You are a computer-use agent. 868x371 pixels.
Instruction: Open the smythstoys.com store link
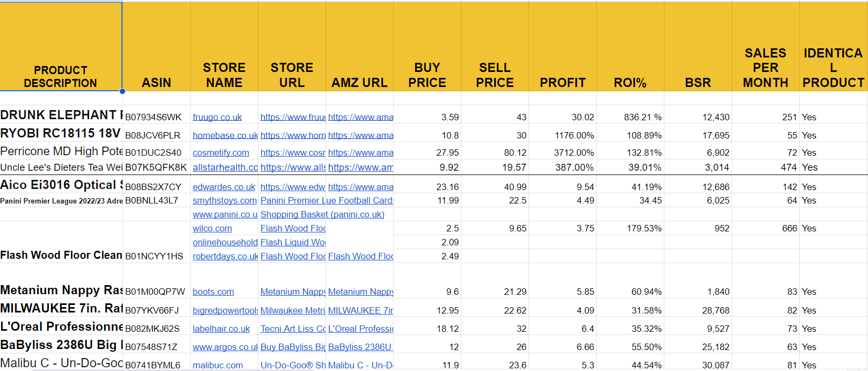225,200
